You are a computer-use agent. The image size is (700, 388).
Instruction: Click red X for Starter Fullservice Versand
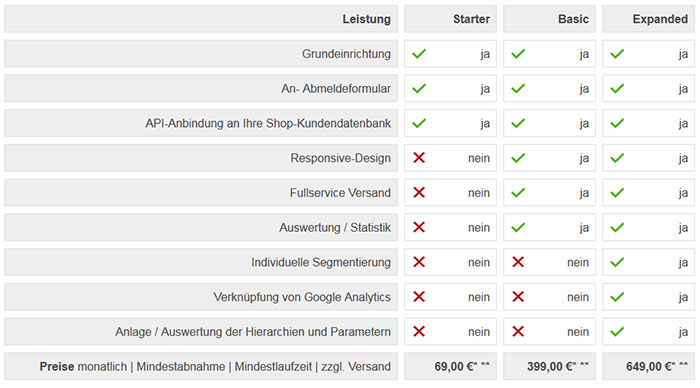(419, 192)
